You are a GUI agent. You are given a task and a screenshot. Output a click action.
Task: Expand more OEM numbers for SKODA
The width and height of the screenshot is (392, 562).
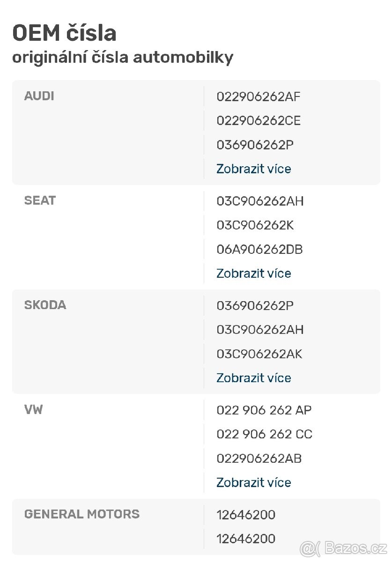click(253, 377)
